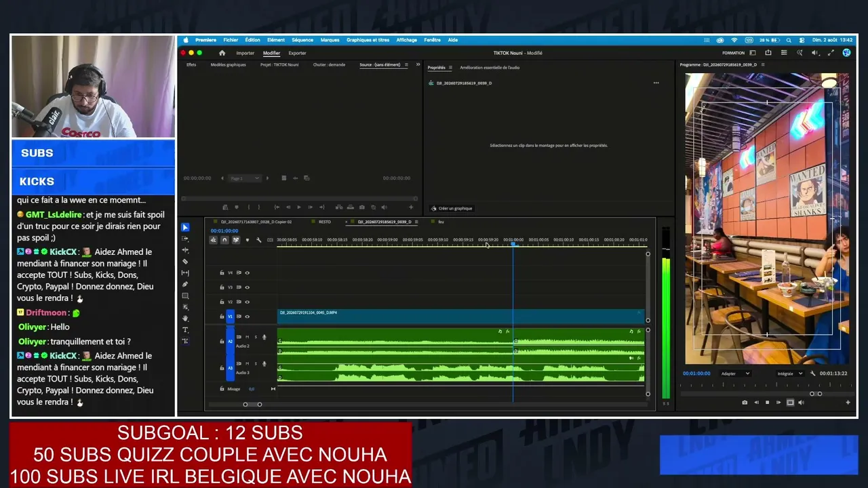
Task: Open Propriétés panel hamburger menu
Action: pyautogui.click(x=450, y=68)
